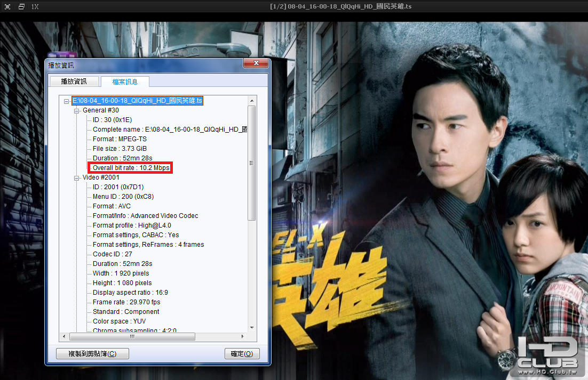Viewport: 588px width, 380px height.
Task: Switch to the 播放資訊 tab
Action: (74, 81)
